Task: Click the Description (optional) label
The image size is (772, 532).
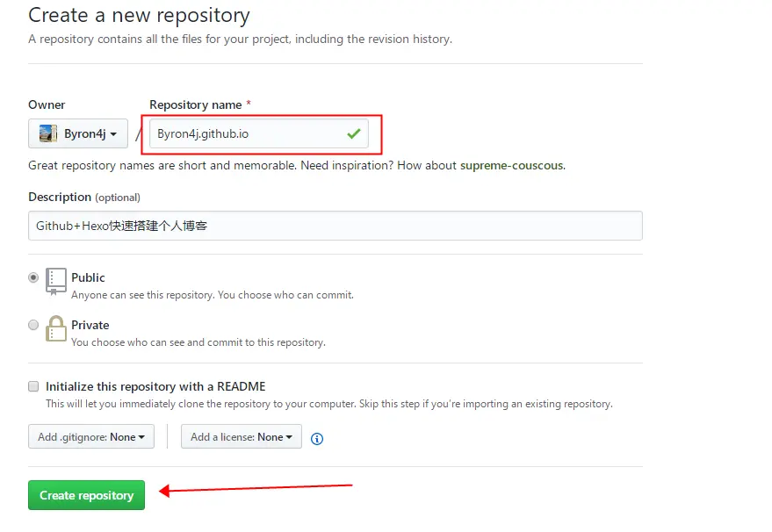Action: pyautogui.click(x=84, y=197)
